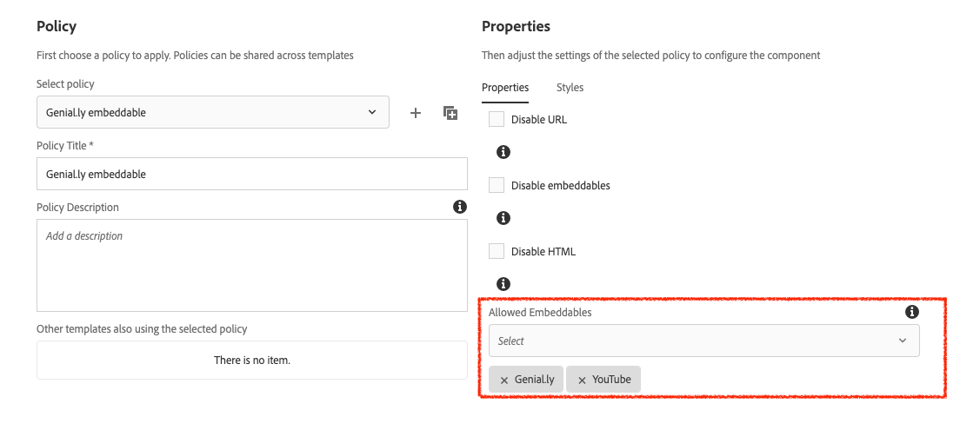Click the 'There is no item.' list area
The image size is (980, 430).
coord(252,360)
